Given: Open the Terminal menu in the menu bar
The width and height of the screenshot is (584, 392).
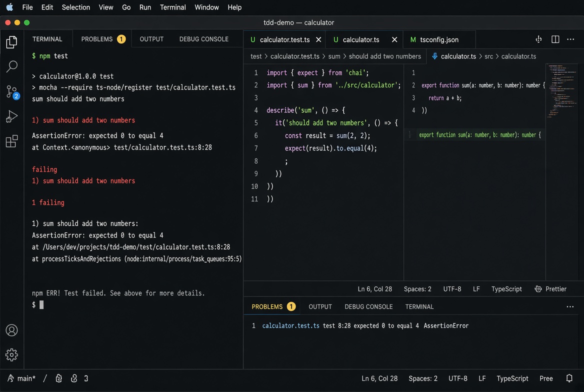Looking at the screenshot, I should [x=173, y=7].
